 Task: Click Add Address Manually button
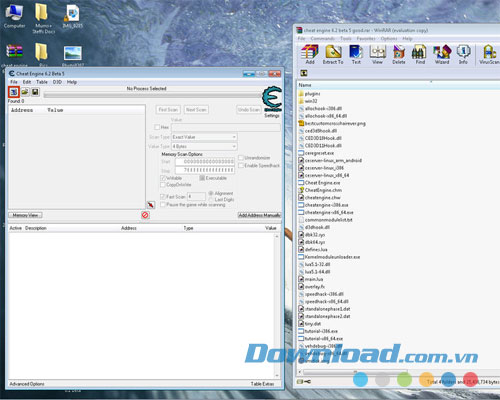pos(260,215)
